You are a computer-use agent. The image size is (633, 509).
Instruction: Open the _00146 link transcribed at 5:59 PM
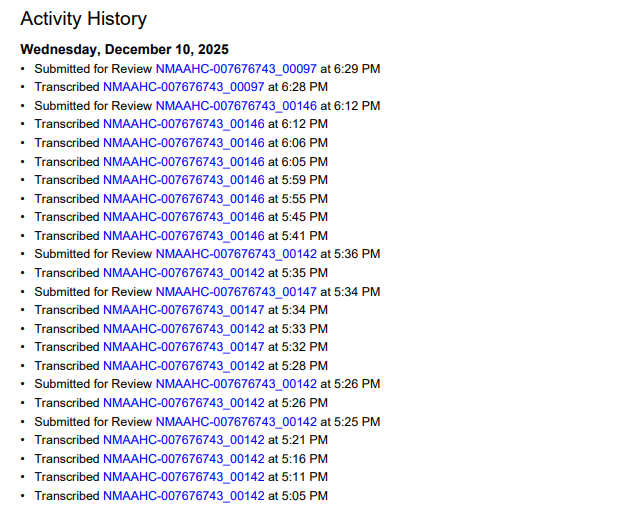[183, 180]
